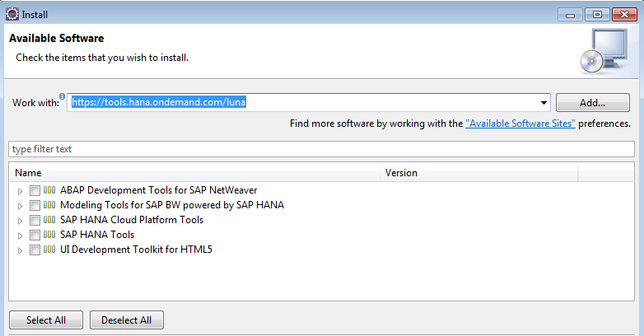Click the Install window gear icon
Screen dimensions: 644x336
pyautogui.click(x=12, y=14)
